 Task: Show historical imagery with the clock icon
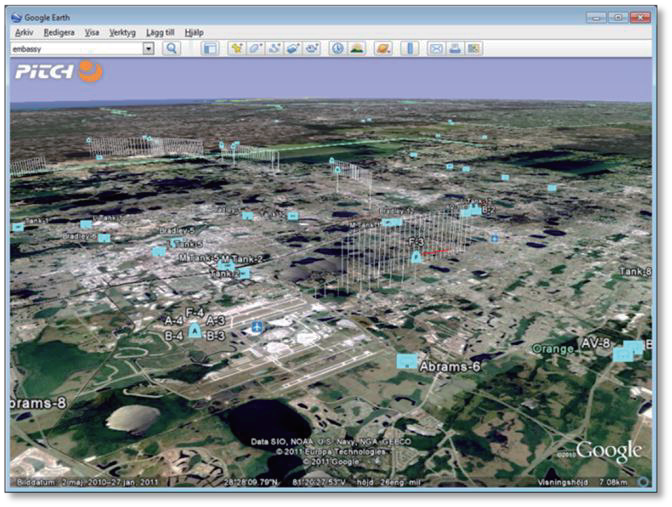338,48
